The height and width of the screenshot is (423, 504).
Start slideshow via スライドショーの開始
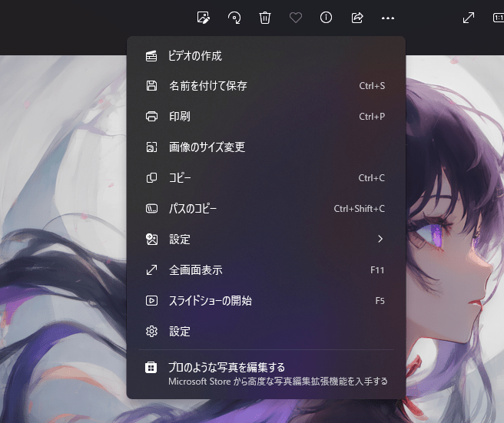point(266,301)
